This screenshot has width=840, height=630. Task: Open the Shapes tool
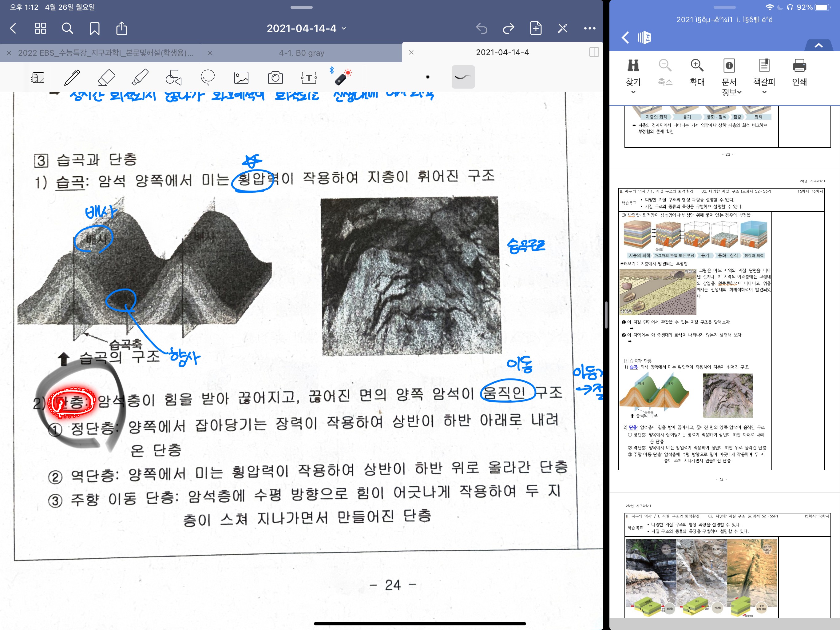(x=173, y=77)
